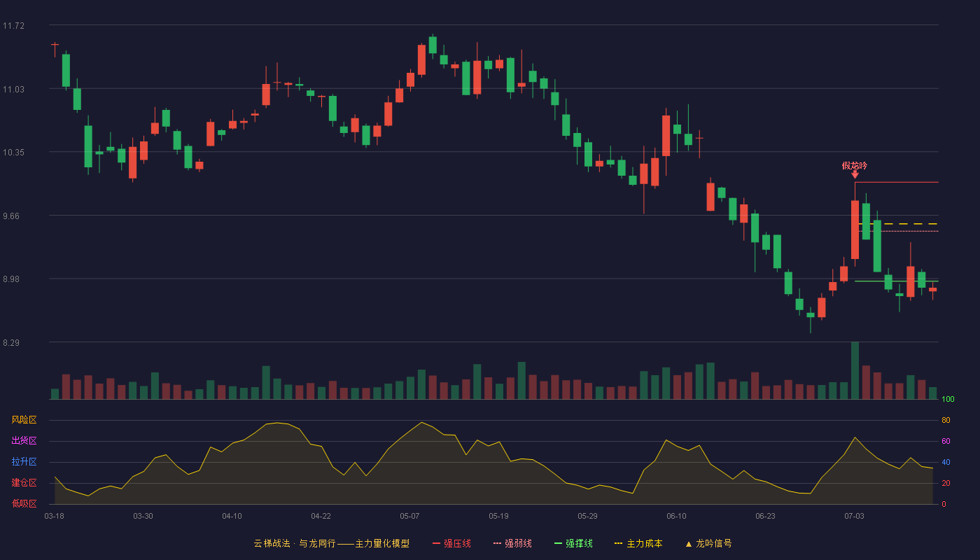Click the 05-07 date axis label
Viewport: 980px width, 560px height.
click(409, 516)
